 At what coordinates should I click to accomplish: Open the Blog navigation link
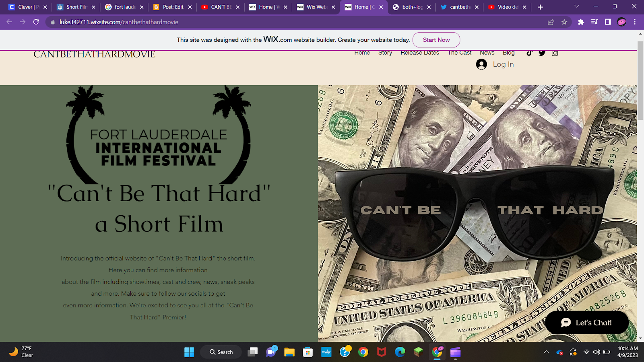508,53
